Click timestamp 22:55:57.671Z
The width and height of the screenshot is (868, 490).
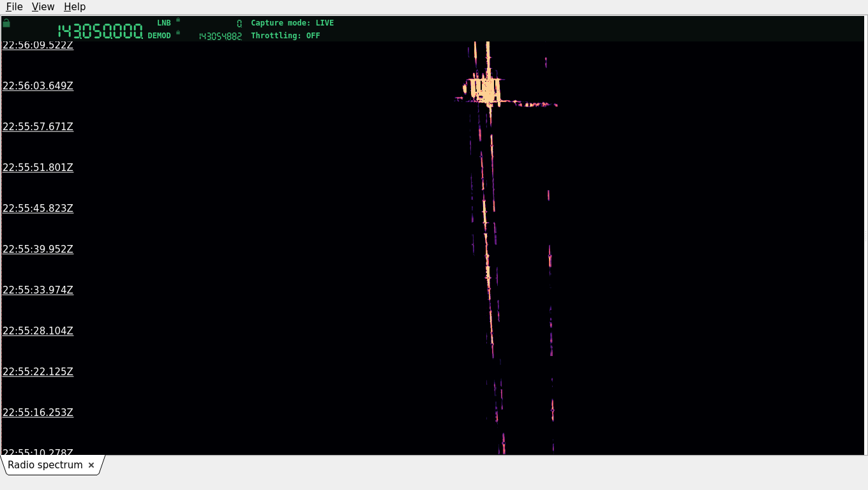tap(38, 126)
